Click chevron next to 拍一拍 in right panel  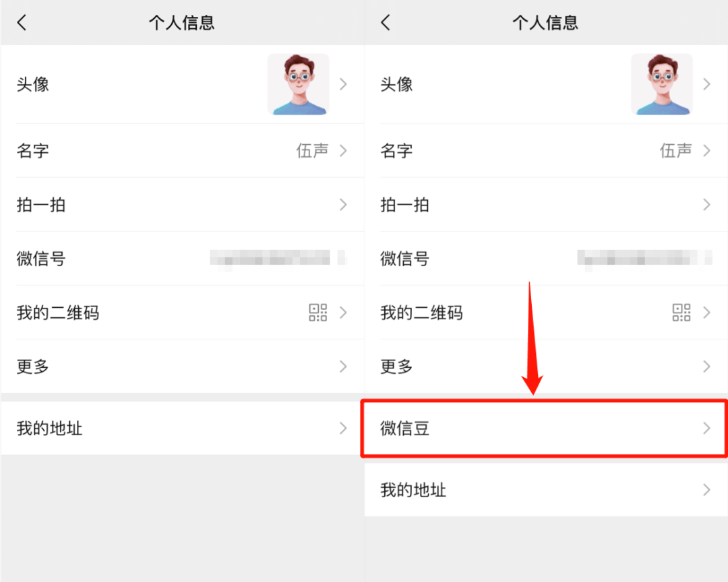[706, 205]
